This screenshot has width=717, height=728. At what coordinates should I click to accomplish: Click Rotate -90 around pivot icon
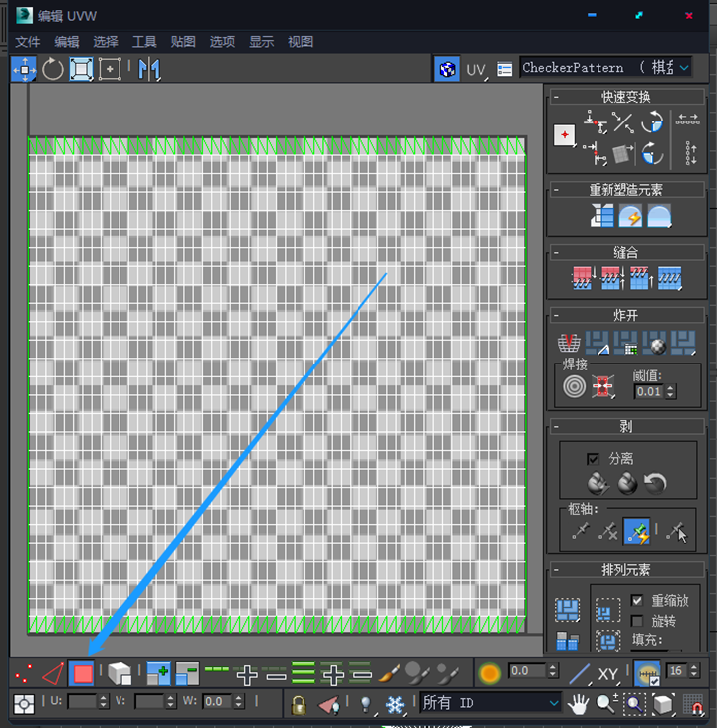pos(652,153)
